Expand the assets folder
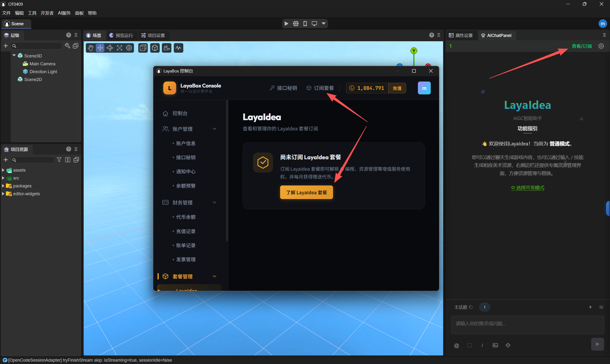This screenshot has width=610, height=364. (x=3, y=170)
